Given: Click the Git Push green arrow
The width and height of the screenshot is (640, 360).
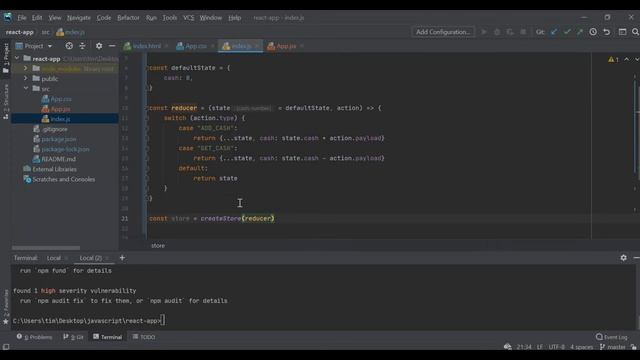Looking at the screenshot, I should [580, 32].
